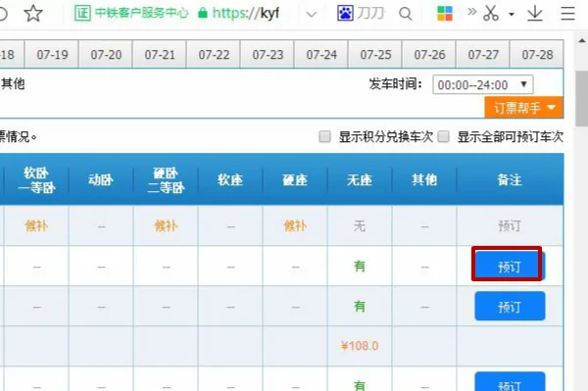
Task: Click 候补 in the 硬卧 column
Action: click(166, 226)
